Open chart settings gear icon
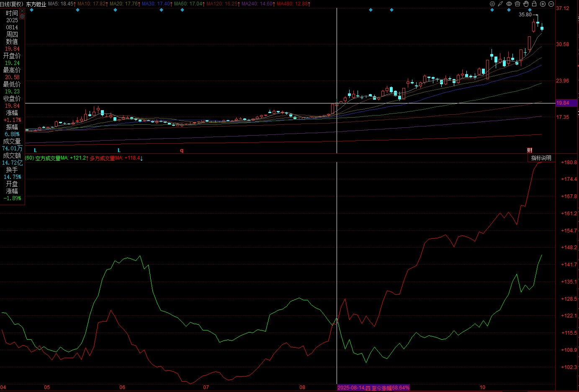This screenshot has height=392, width=579. [x=492, y=4]
